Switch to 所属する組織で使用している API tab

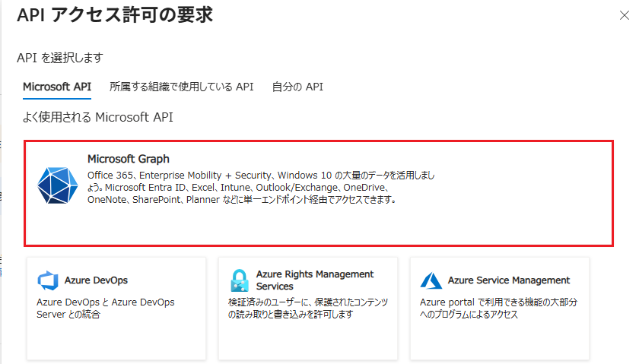pos(181,87)
